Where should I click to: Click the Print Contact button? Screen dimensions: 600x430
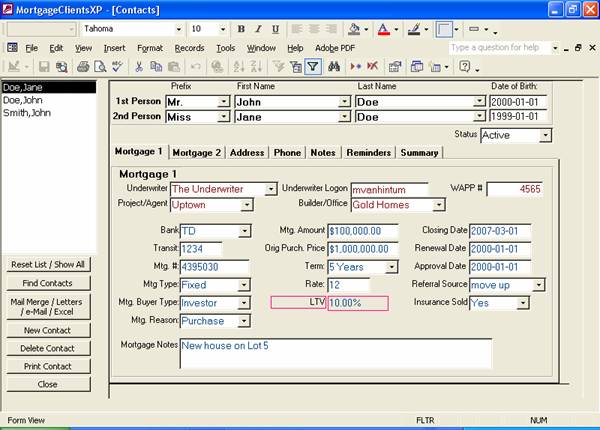click(x=48, y=366)
